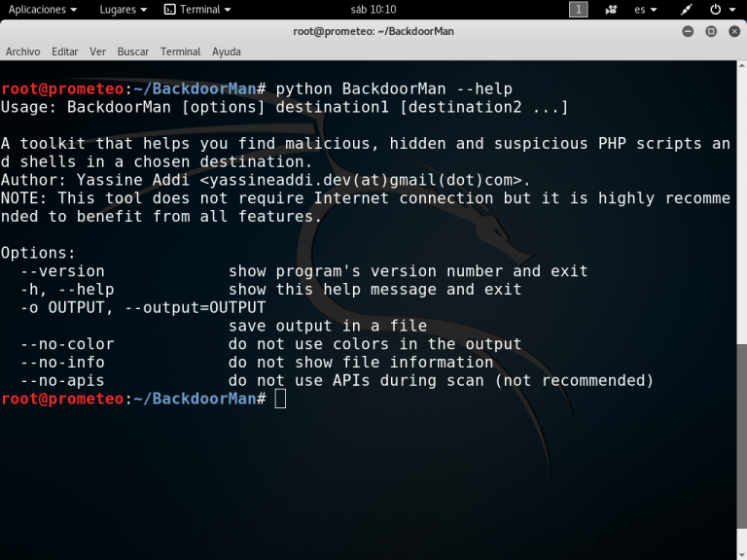The height and width of the screenshot is (560, 747).
Task: Click the sáb 10:10 clock
Action: [x=373, y=10]
